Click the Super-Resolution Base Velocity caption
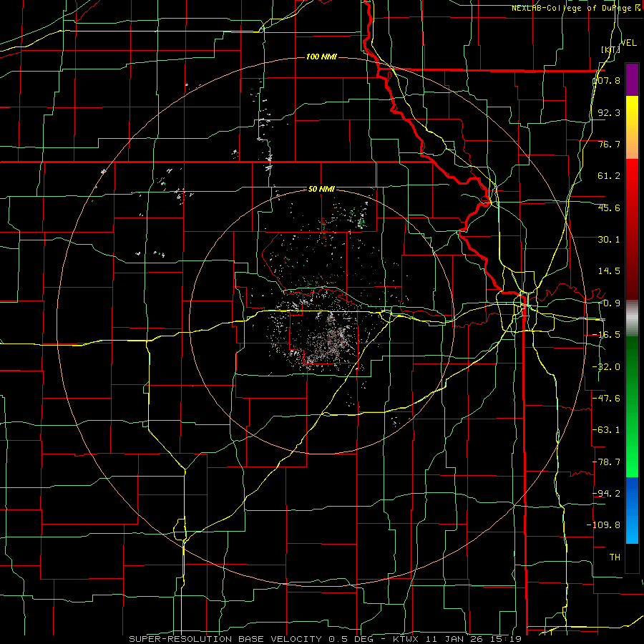The width and height of the screenshot is (644, 644). click(x=326, y=639)
